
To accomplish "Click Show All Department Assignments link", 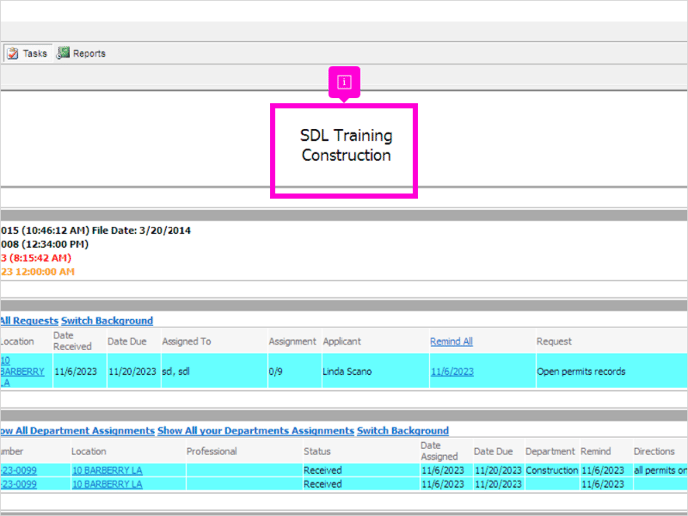I will click(x=78, y=431).
